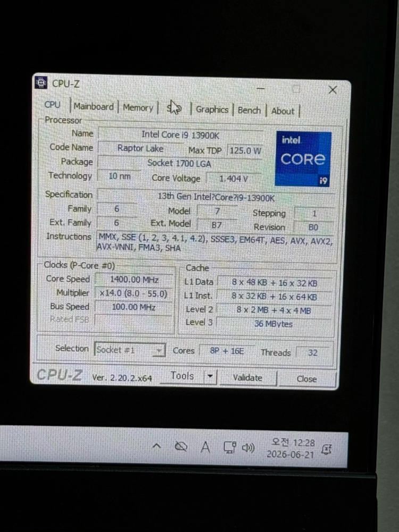
Task: Click the CPU-Z app icon in title bar
Action: tap(41, 82)
